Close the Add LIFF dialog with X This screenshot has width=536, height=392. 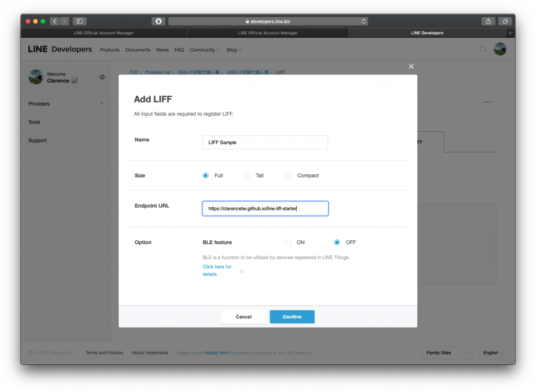(x=411, y=66)
